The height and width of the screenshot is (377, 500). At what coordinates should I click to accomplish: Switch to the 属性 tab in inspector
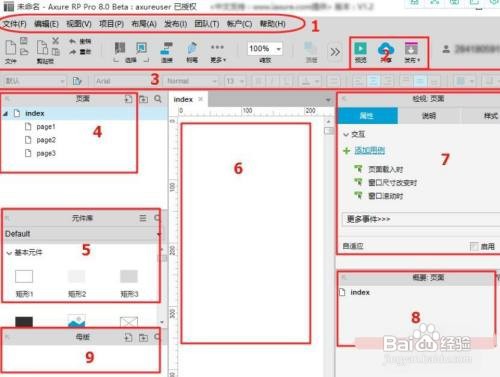367,116
